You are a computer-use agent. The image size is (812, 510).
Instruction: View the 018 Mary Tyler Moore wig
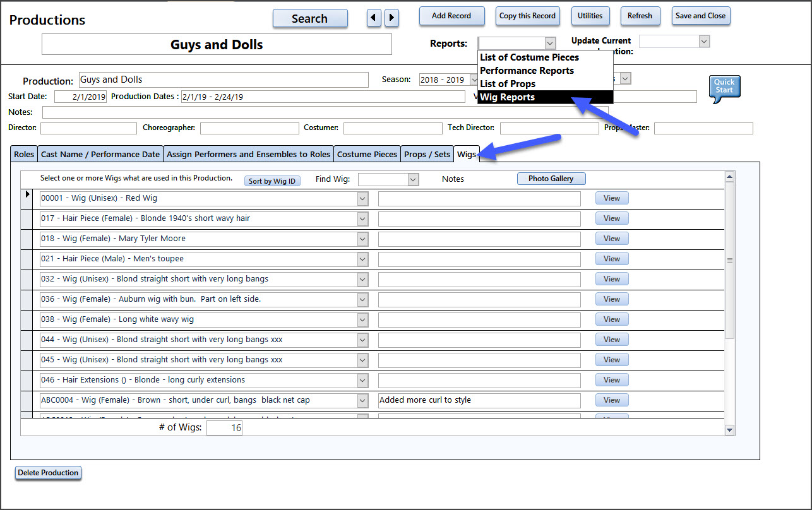click(x=612, y=239)
